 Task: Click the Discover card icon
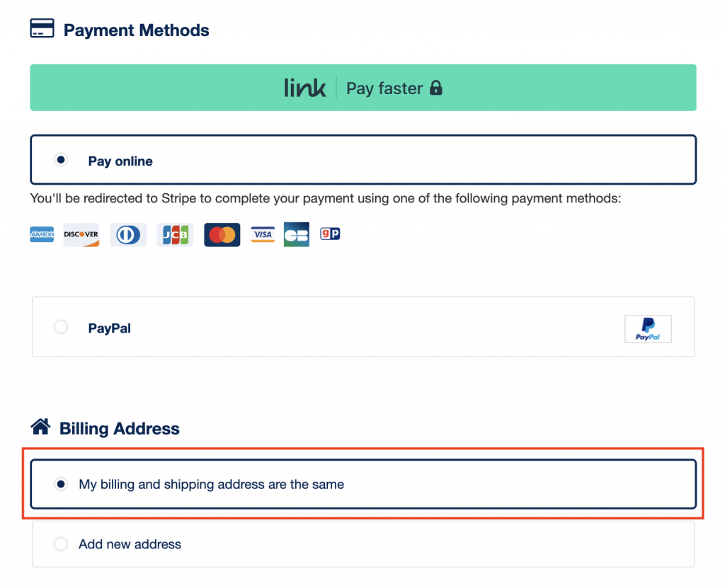click(81, 234)
